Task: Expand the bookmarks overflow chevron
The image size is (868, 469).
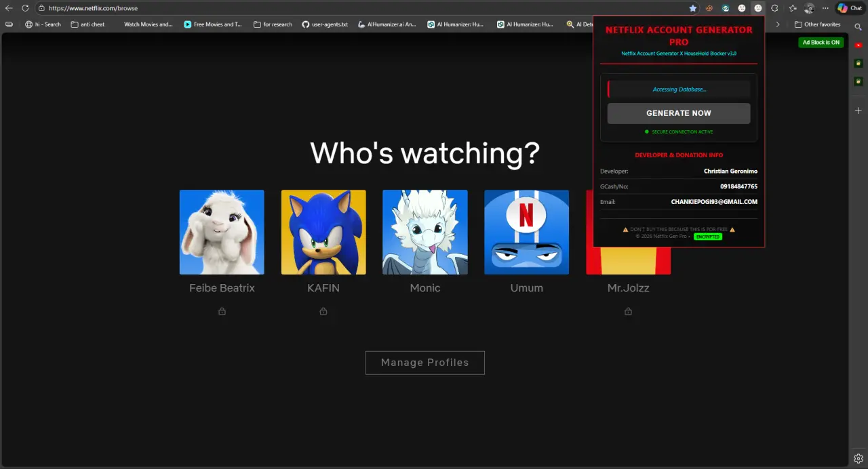Action: [778, 24]
